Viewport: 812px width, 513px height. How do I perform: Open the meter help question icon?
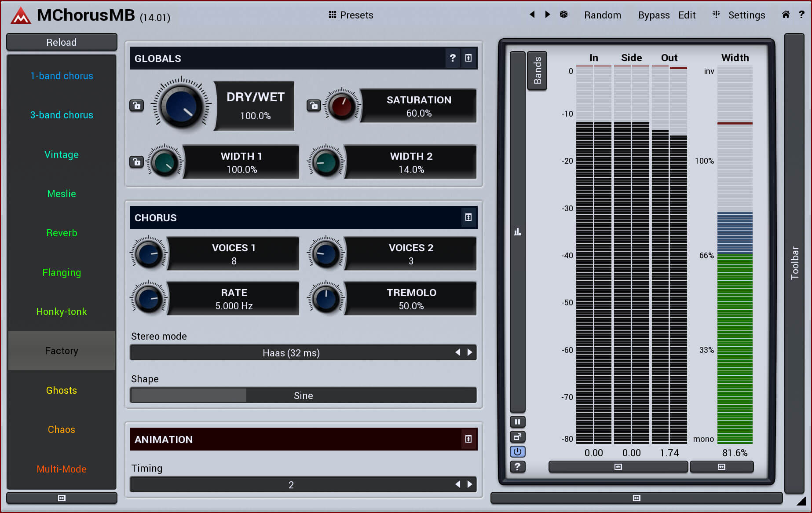(518, 467)
